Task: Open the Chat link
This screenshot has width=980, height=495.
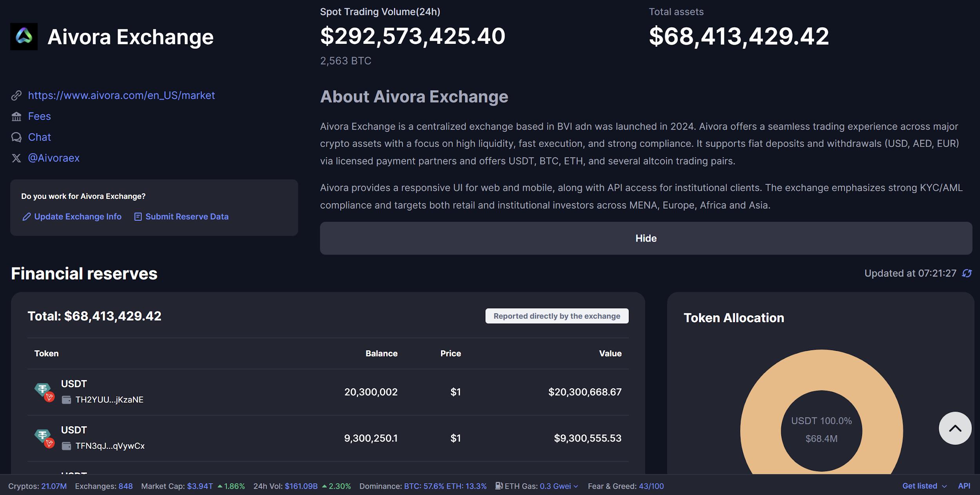Action: tap(40, 137)
